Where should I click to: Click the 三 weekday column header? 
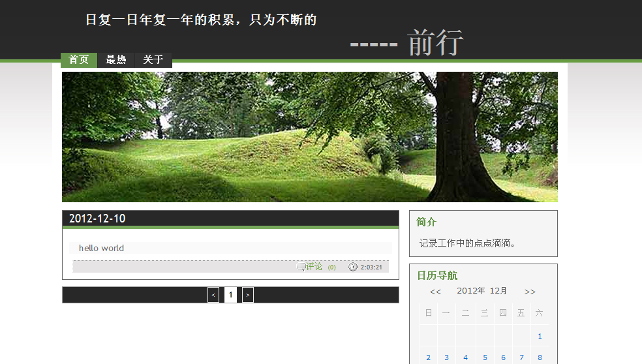484,313
